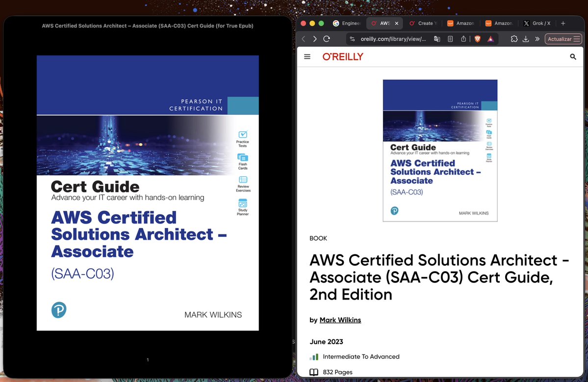Close the active AWS tab

396,23
